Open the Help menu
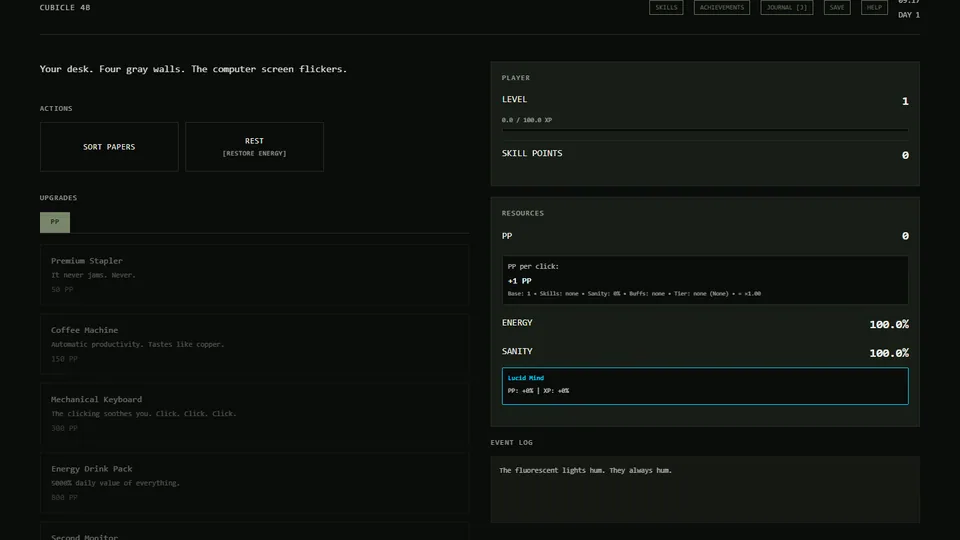960x540 pixels. coord(874,7)
